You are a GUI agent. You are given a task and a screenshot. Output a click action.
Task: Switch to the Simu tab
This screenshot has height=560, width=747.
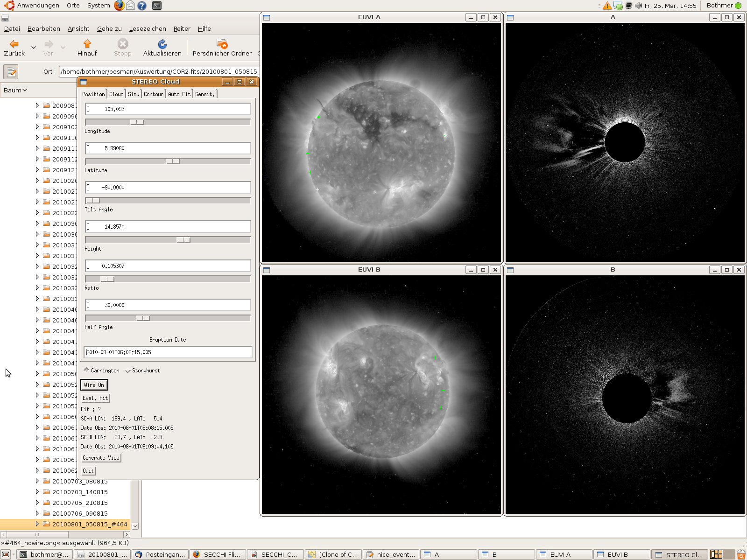pyautogui.click(x=134, y=94)
